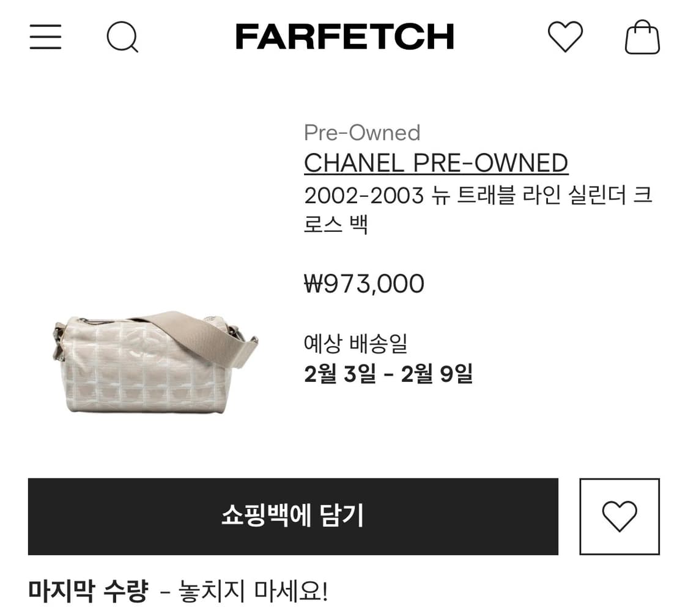This screenshot has height=616, width=688.
Task: Click the ₩973,000 price
Action: (364, 284)
